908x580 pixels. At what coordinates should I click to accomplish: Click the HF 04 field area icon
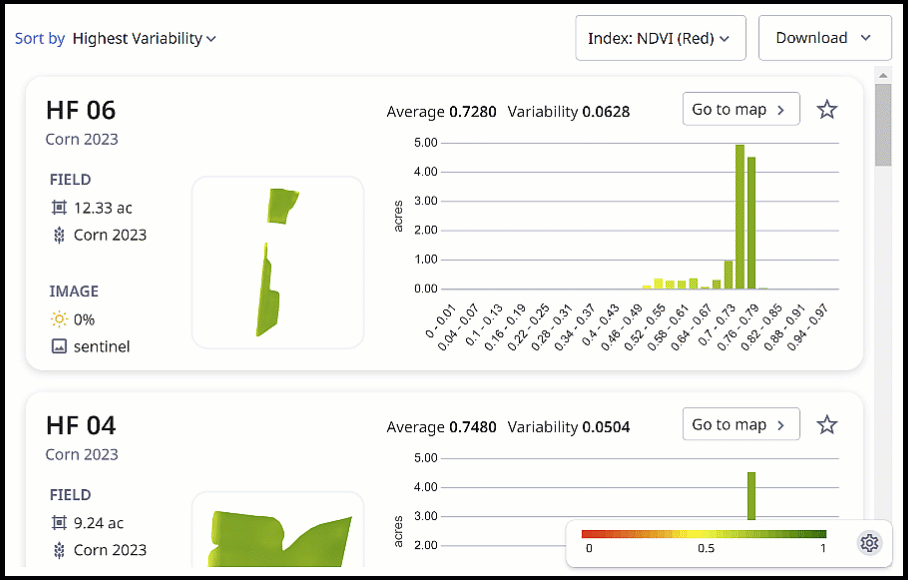point(59,523)
